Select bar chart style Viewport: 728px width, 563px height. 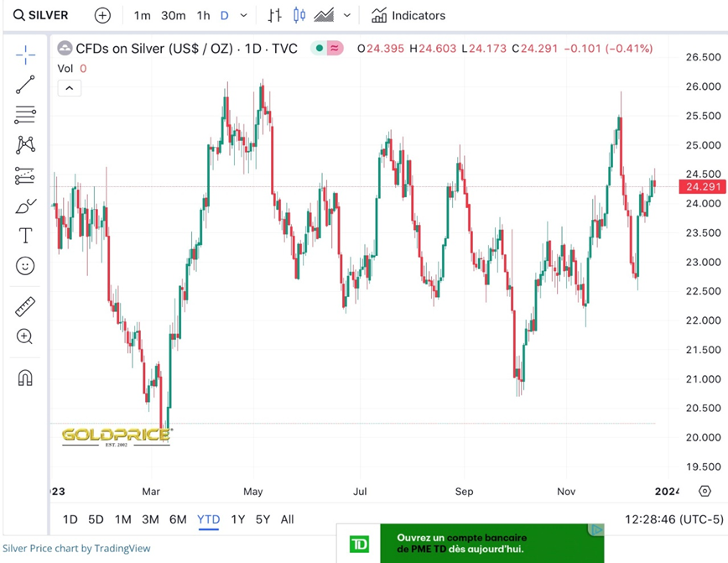coord(274,15)
